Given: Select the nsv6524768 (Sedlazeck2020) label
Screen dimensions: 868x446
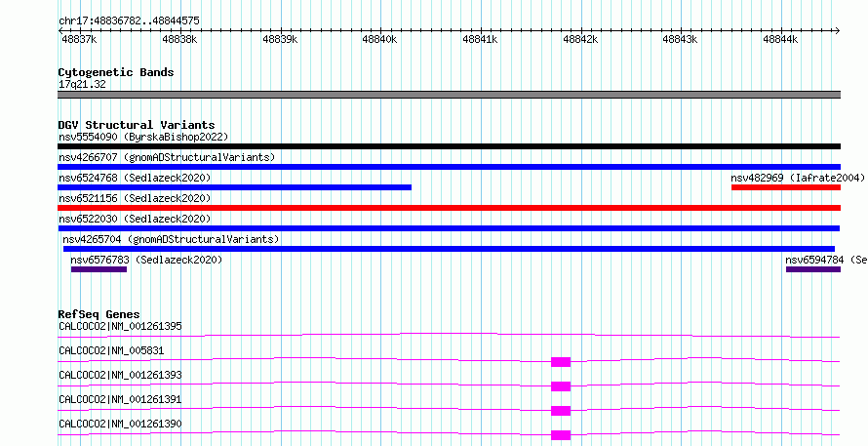Looking at the screenshot, I should pyautogui.click(x=135, y=178).
